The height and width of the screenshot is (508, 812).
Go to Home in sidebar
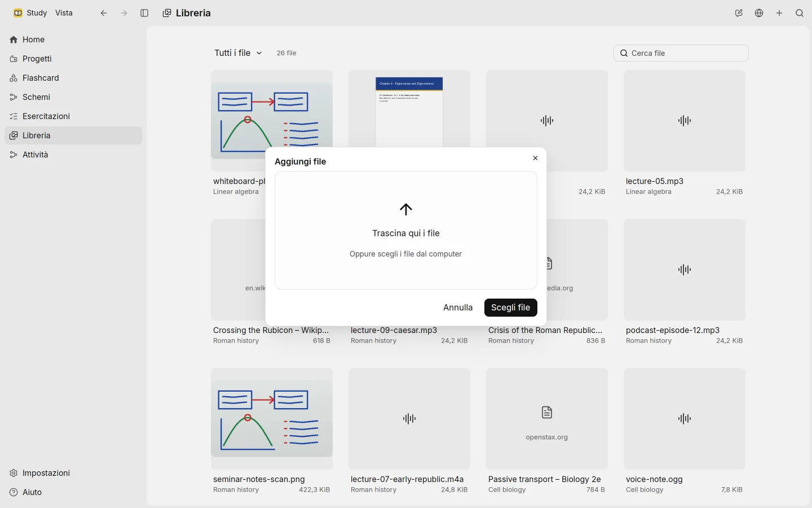click(73, 40)
